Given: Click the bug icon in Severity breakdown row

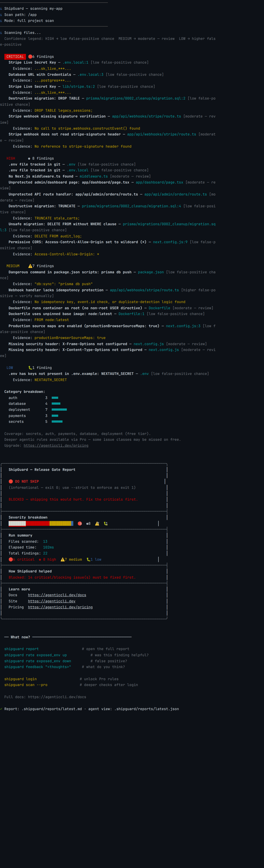Looking at the screenshot, I should click(105, 523).
